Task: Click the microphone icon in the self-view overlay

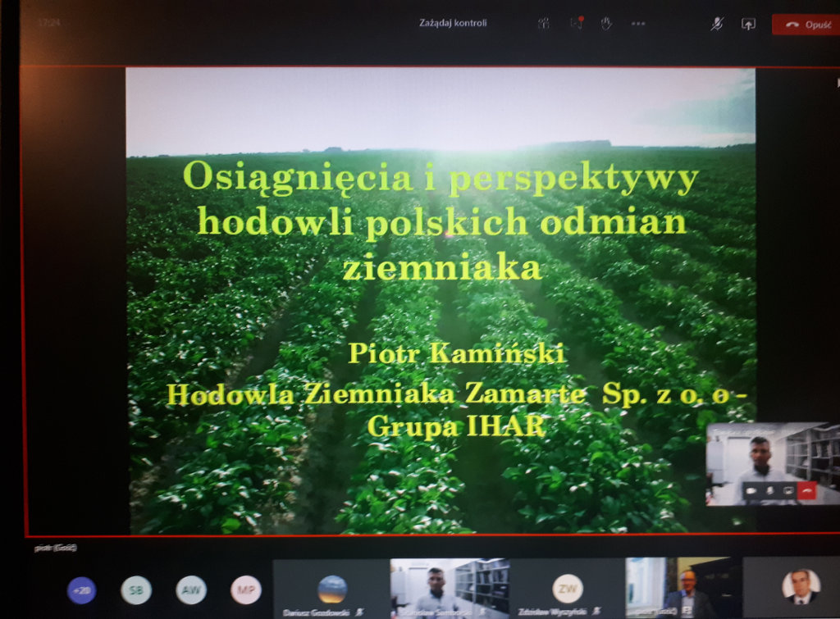Action: tap(771, 489)
